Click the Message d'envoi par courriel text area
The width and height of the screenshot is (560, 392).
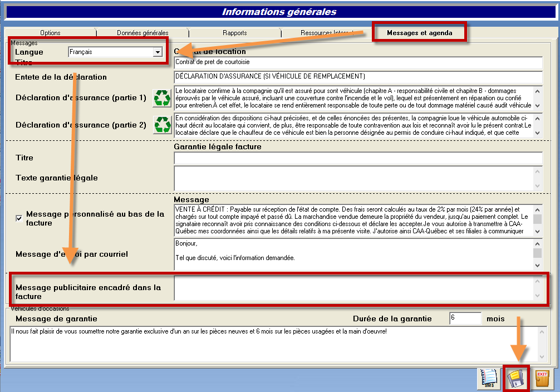click(353, 254)
